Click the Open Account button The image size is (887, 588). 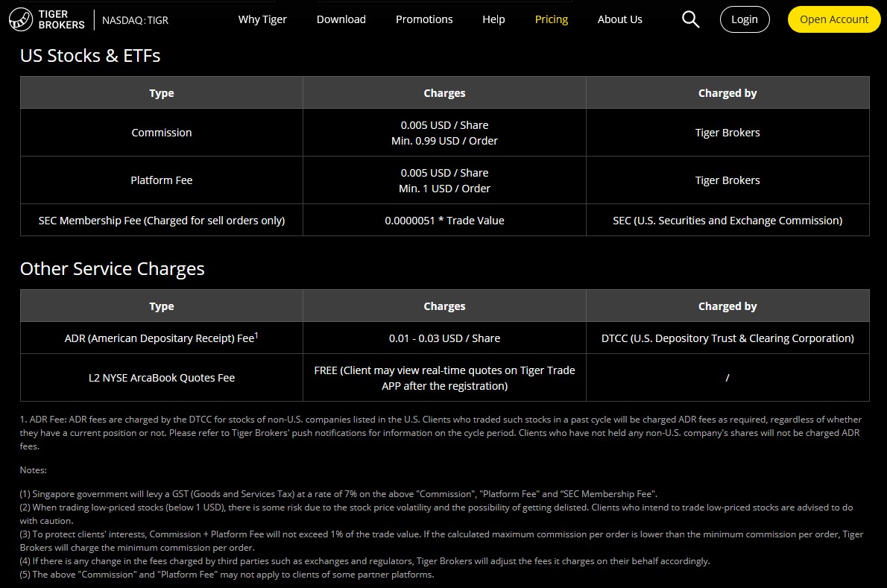[834, 19]
